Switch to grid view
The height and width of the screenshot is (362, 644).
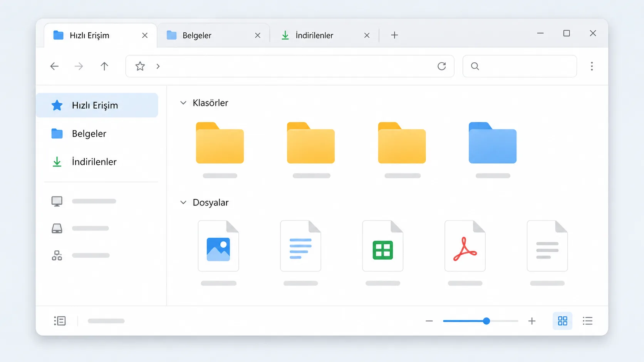(562, 321)
